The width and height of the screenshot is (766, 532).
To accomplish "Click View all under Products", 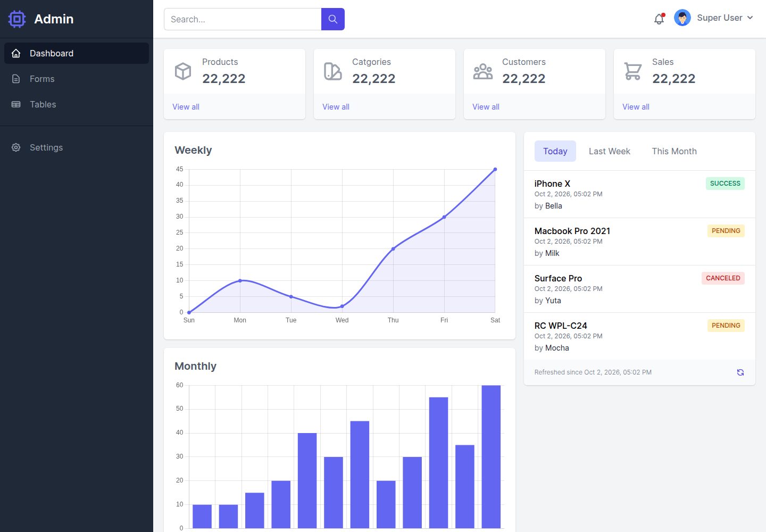I will click(x=186, y=107).
